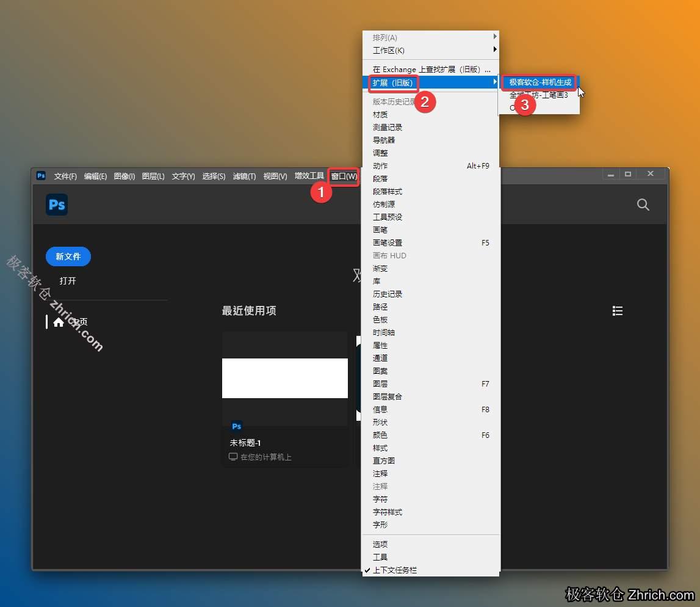This screenshot has width=700, height=607.
Task: Open the 字形 panel
Action: 431,525
